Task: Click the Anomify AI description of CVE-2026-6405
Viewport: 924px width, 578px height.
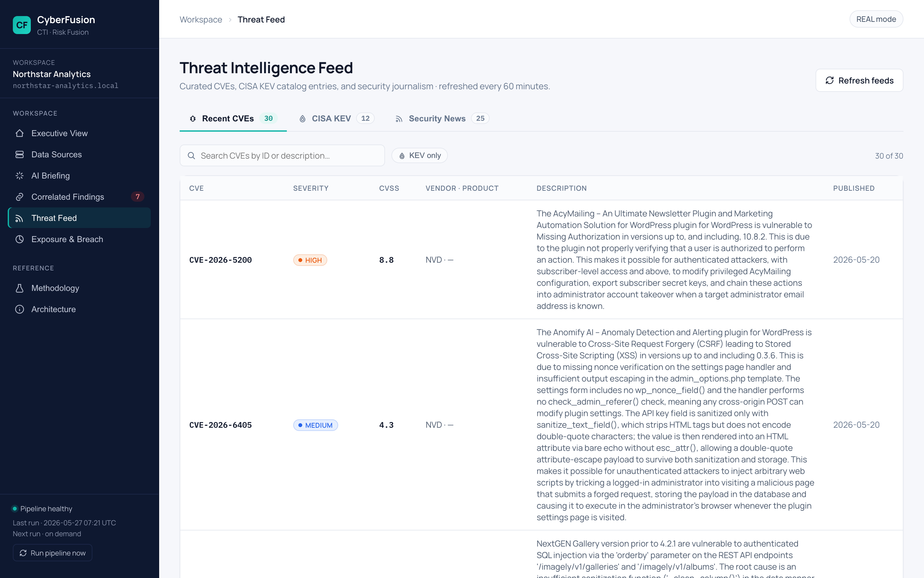Action: 675,425
